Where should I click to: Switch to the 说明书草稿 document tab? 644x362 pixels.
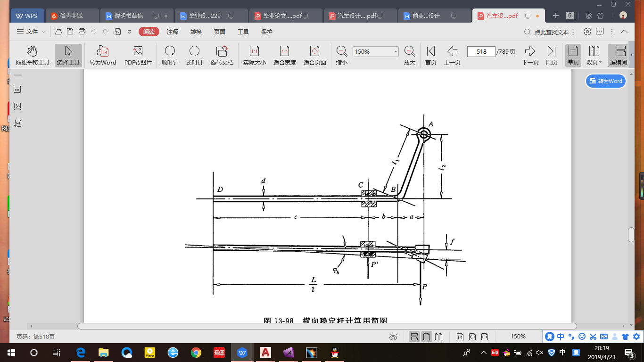(128, 16)
